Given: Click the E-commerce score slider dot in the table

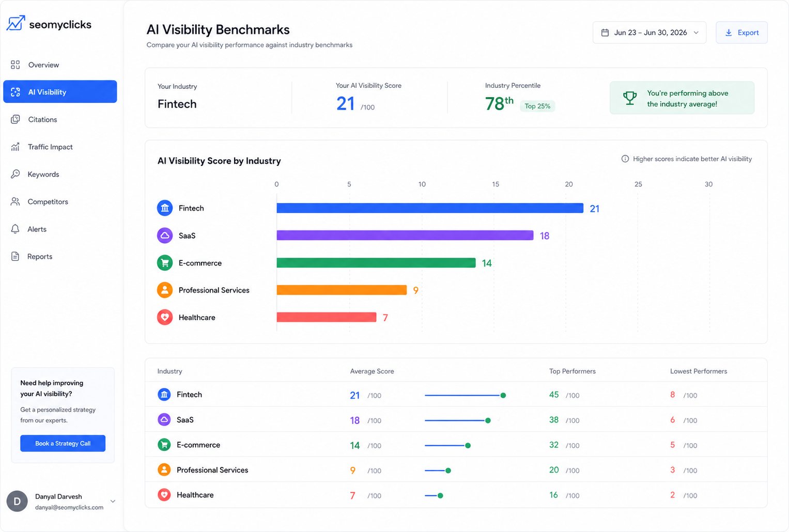Looking at the screenshot, I should coord(468,445).
